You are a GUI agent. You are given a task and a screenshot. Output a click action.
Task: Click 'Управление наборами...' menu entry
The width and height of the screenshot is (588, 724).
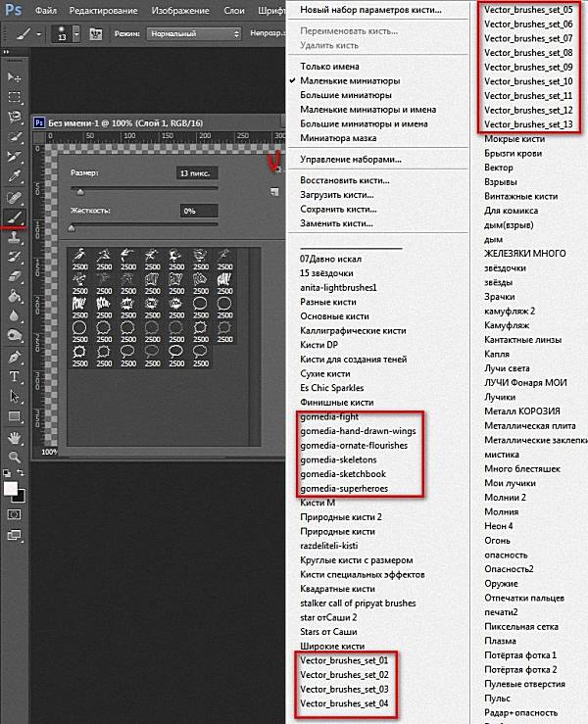(x=351, y=160)
